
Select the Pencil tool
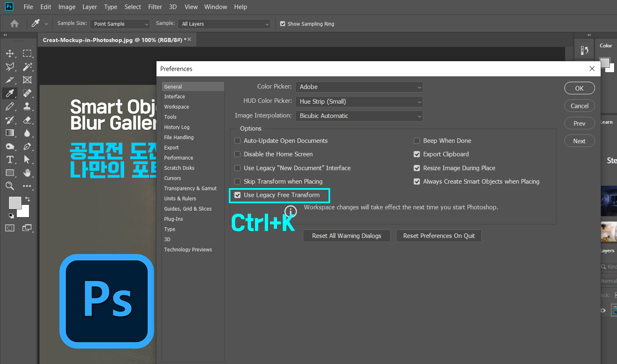pyautogui.click(x=10, y=107)
